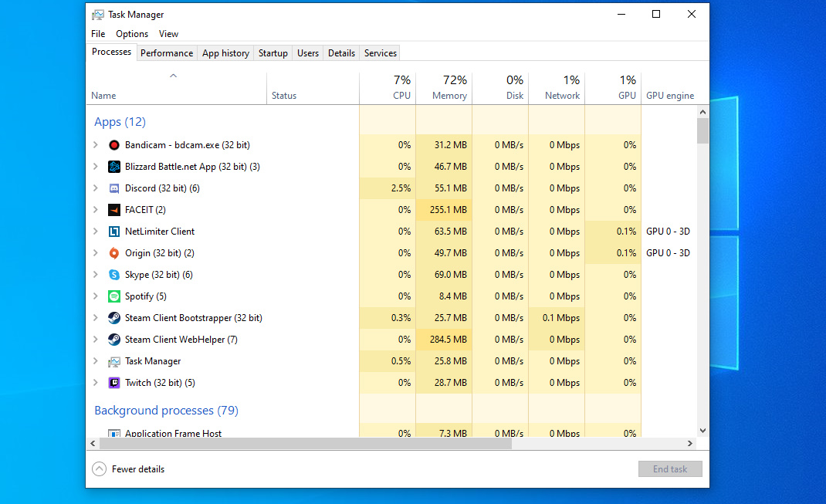The image size is (826, 504).
Task: Click the Bandicam red record icon
Action: (x=113, y=145)
